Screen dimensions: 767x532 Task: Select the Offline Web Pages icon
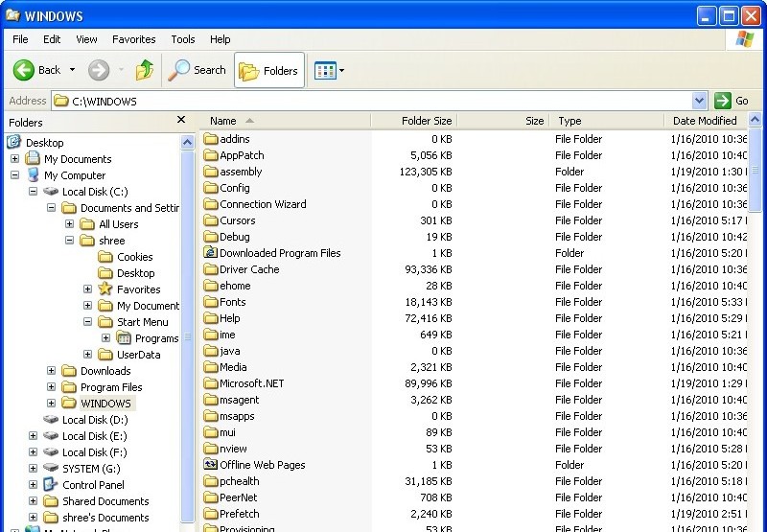coord(211,465)
